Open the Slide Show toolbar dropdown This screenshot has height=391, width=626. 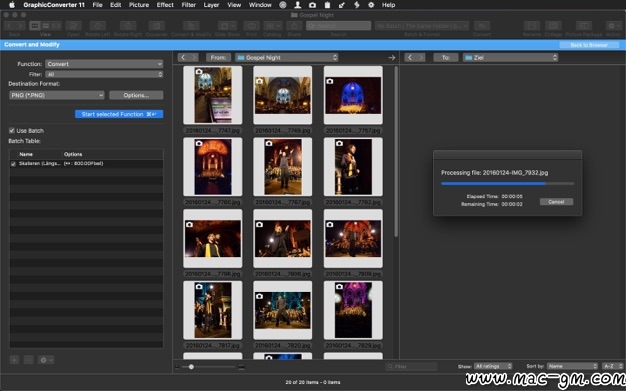coord(227,26)
